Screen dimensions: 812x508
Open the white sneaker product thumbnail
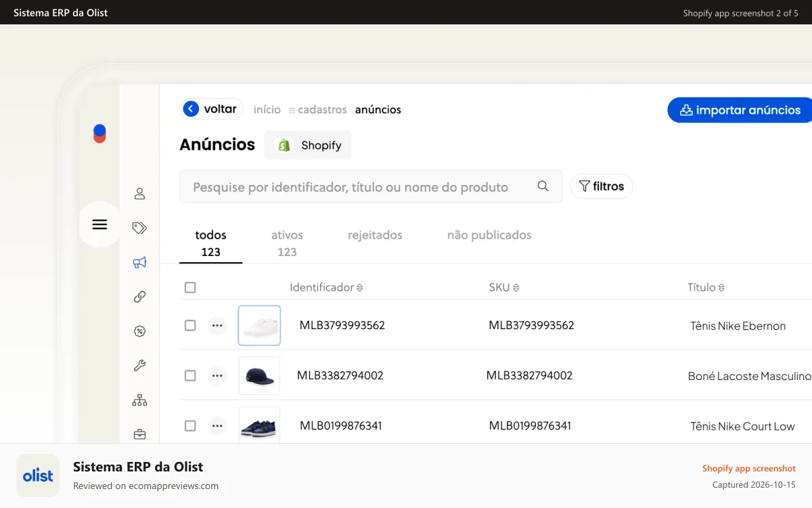coord(259,326)
